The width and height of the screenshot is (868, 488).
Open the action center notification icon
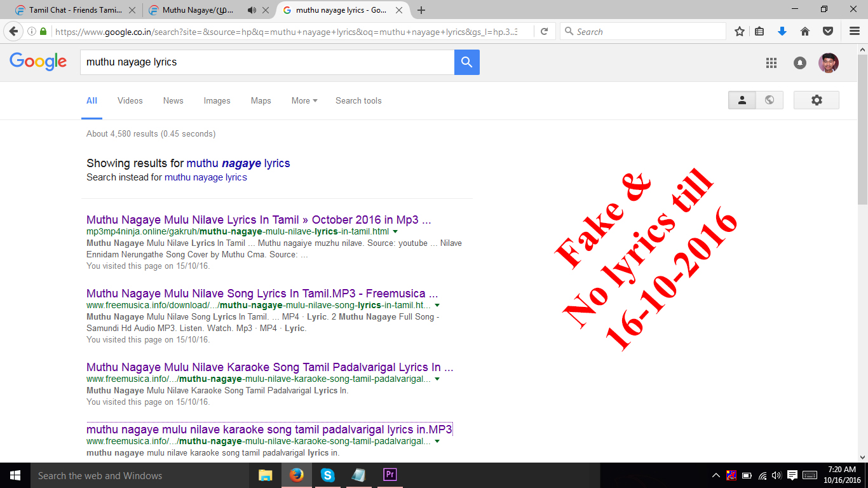pos(792,475)
